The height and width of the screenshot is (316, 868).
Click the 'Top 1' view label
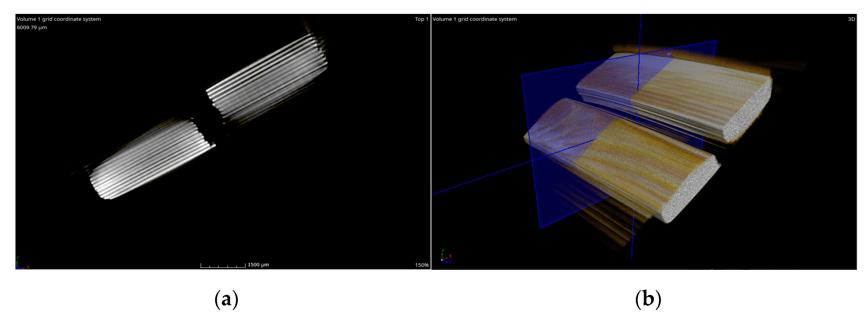click(421, 19)
